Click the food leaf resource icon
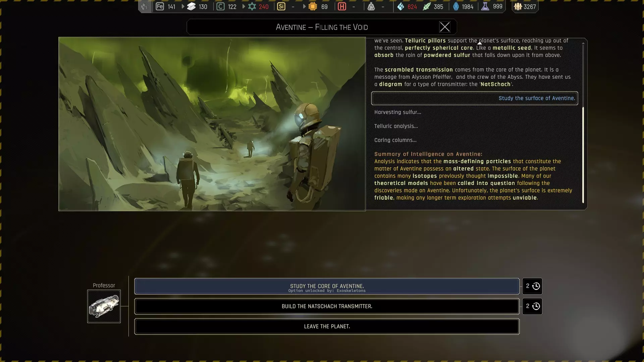Image resolution: width=644 pixels, height=362 pixels. point(427,6)
